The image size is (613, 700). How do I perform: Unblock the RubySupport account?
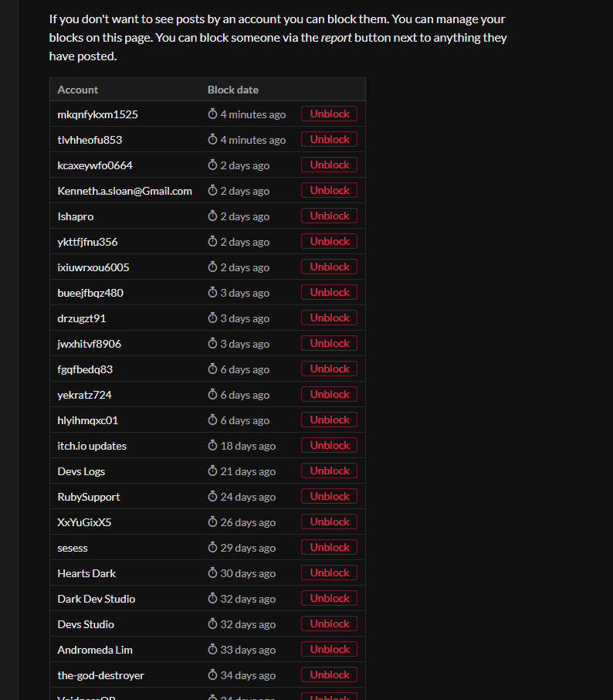click(329, 497)
